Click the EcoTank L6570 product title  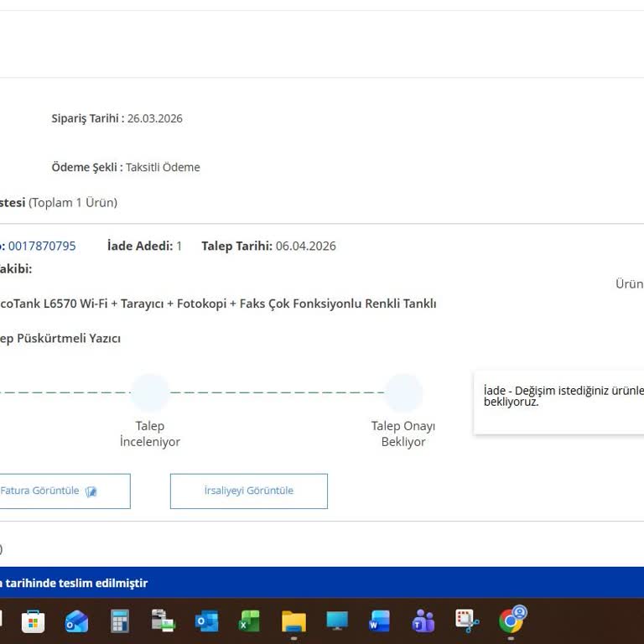[x=218, y=304]
